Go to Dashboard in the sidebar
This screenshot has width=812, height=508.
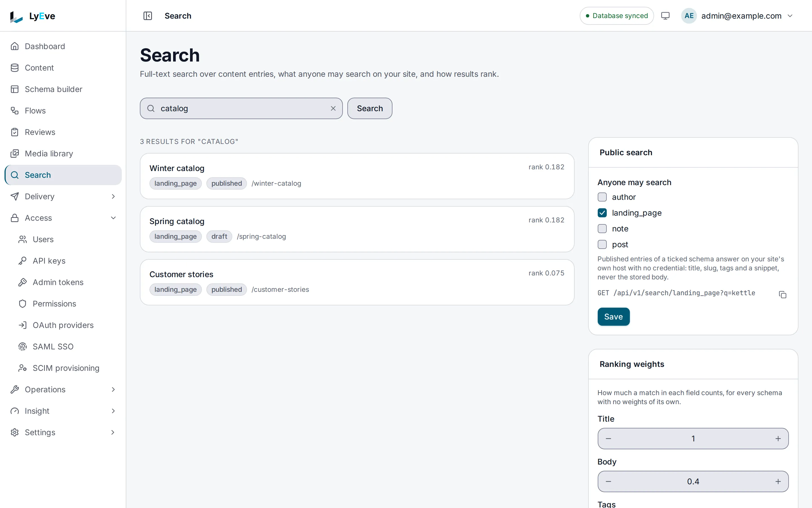[63, 46]
